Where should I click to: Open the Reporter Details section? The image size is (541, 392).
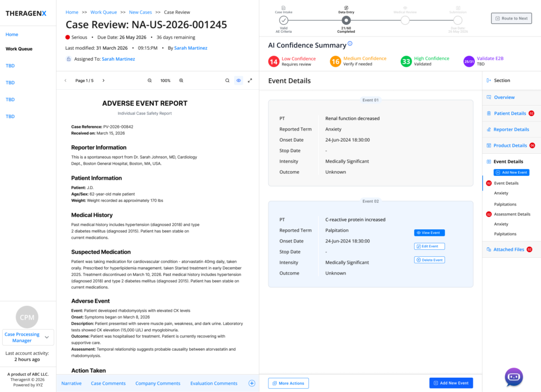511,129
